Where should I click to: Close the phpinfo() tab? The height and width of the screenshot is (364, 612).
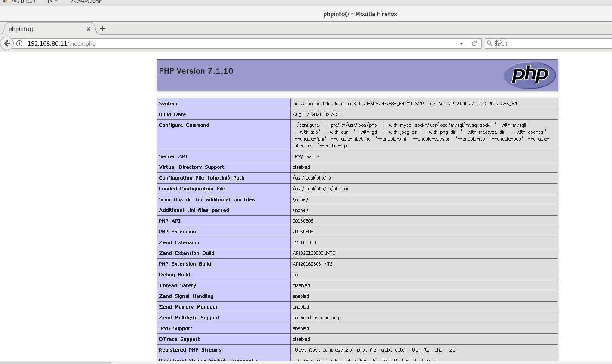point(89,29)
